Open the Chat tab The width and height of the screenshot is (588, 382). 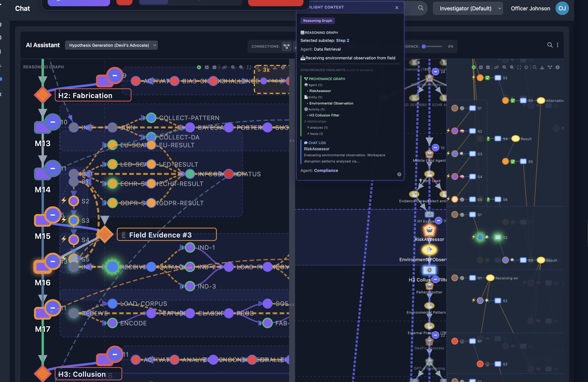coord(22,8)
